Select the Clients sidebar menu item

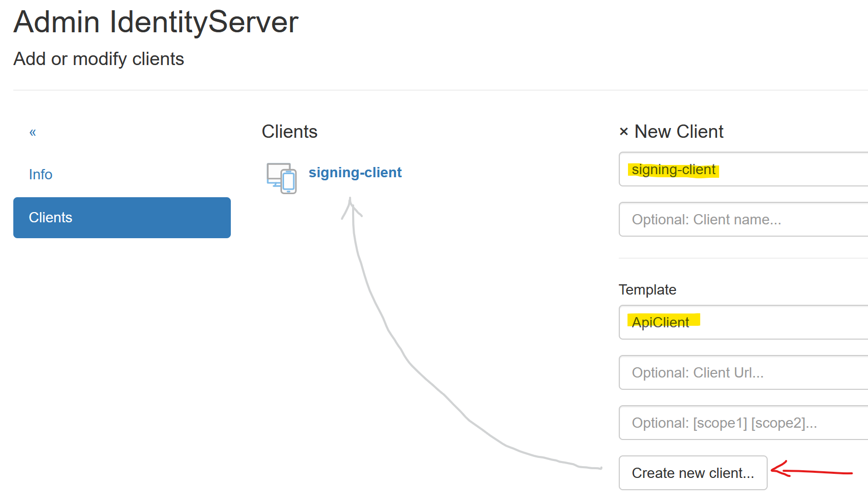122,218
